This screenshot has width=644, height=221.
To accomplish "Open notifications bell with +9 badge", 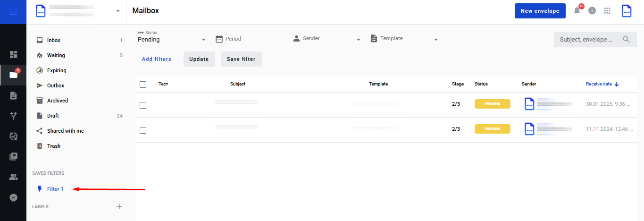I will [577, 10].
